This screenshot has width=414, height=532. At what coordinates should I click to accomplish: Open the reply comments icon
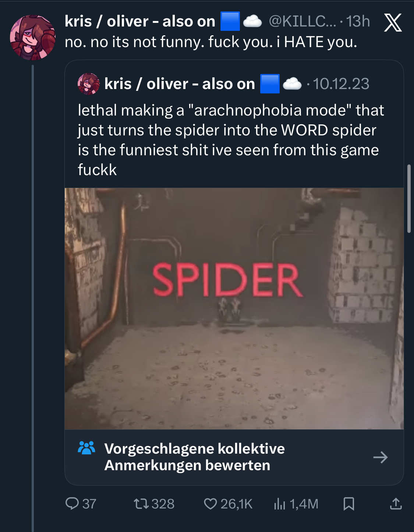(x=72, y=503)
